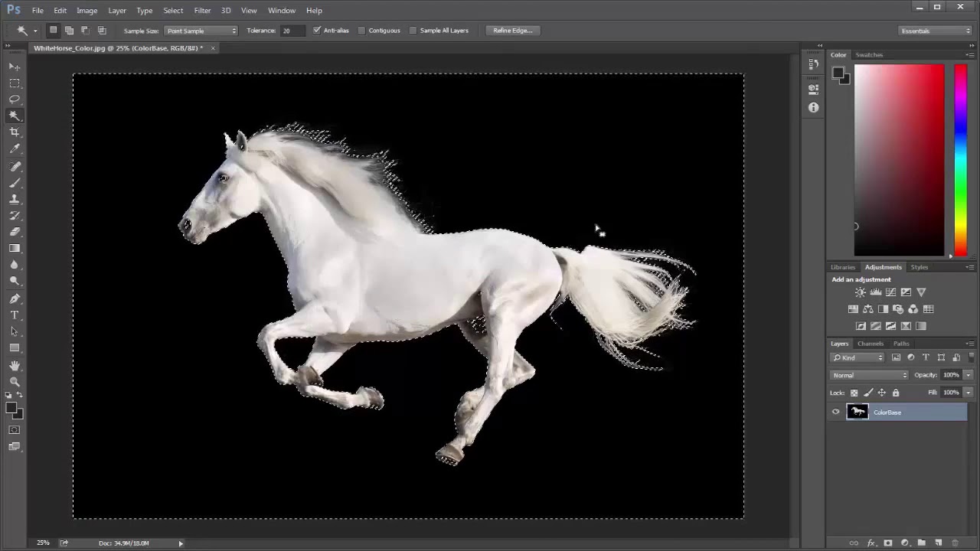Click the Subtract from Selection icon

click(85, 31)
